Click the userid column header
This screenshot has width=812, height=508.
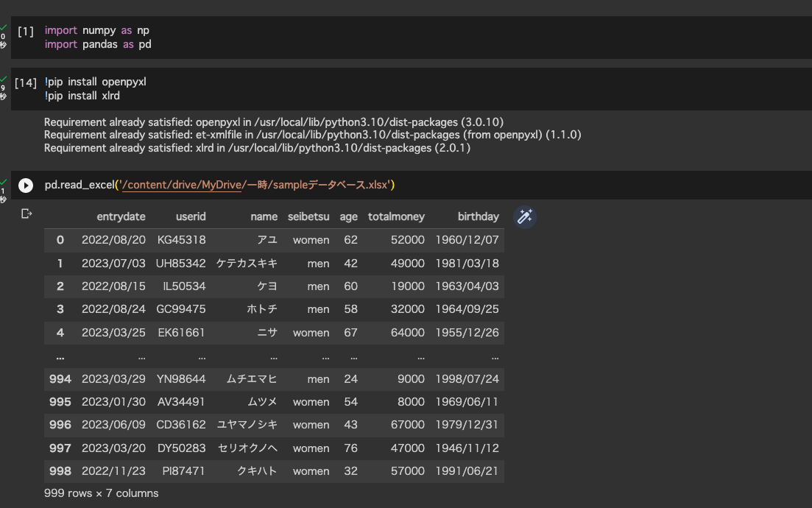[x=191, y=216]
